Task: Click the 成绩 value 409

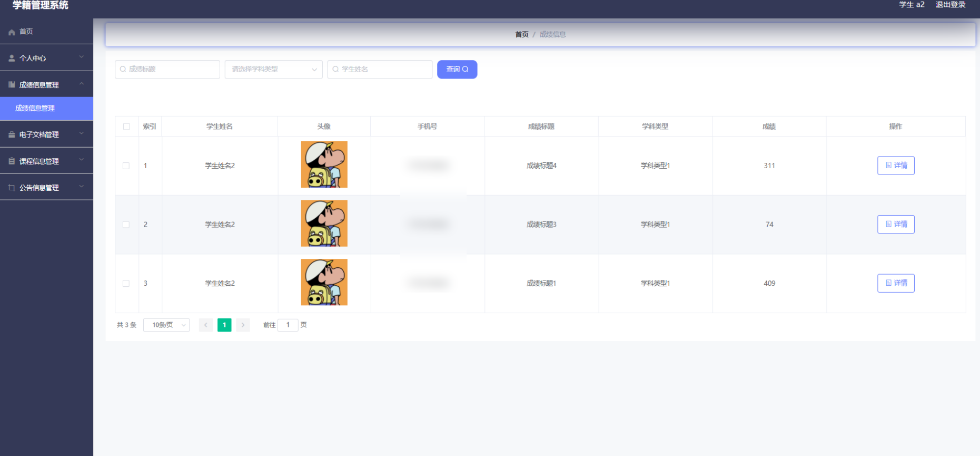Action: click(x=769, y=284)
